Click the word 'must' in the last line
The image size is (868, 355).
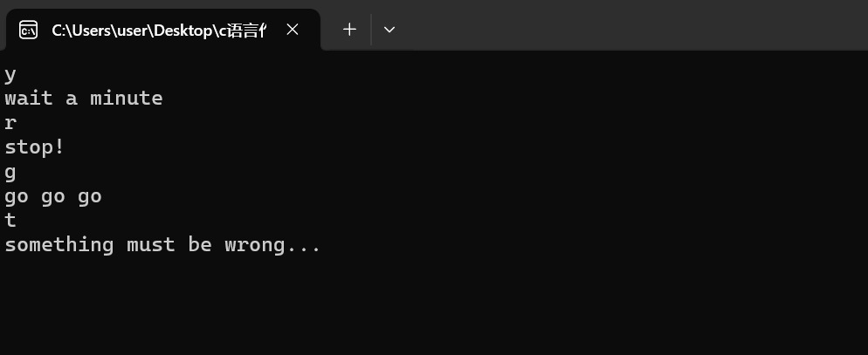click(150, 245)
